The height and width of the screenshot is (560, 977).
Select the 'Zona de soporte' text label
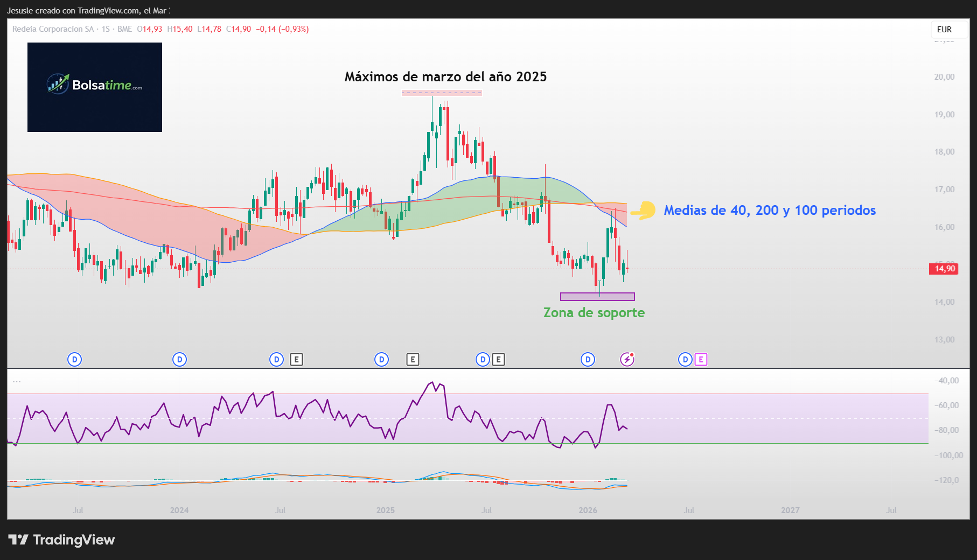point(594,313)
